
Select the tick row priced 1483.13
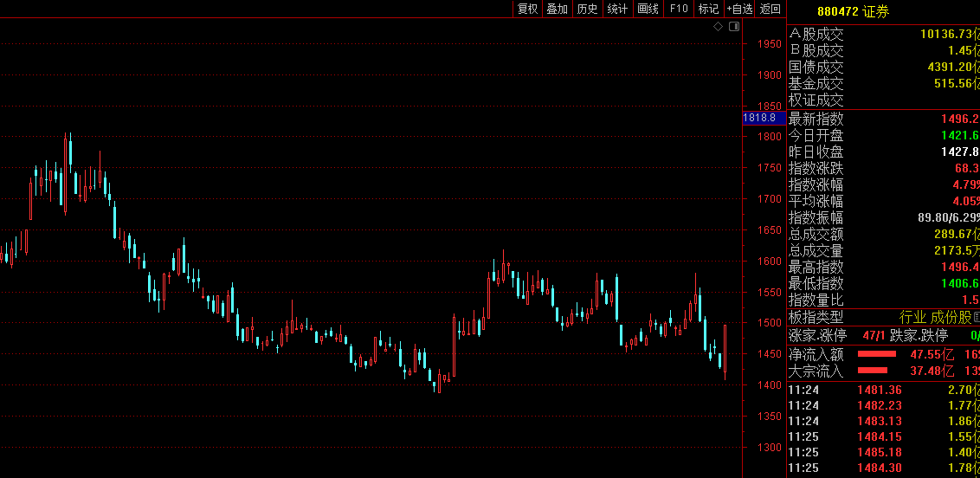[x=884, y=421]
